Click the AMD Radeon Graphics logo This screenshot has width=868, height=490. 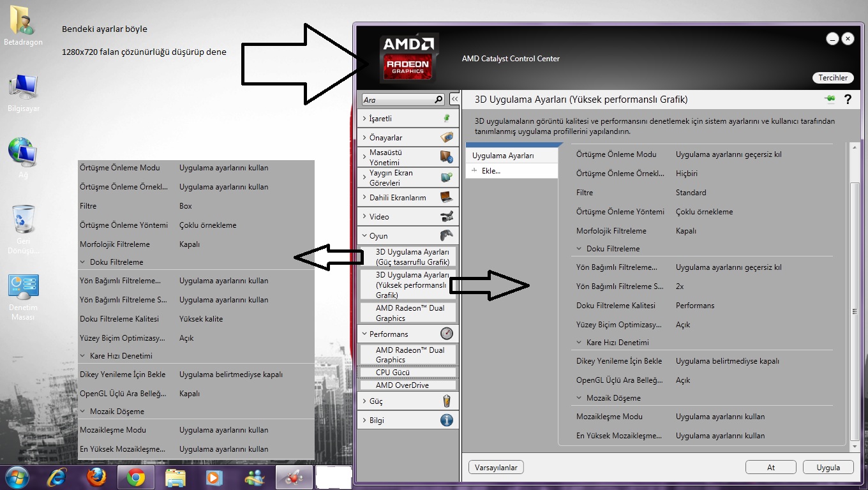coord(408,58)
